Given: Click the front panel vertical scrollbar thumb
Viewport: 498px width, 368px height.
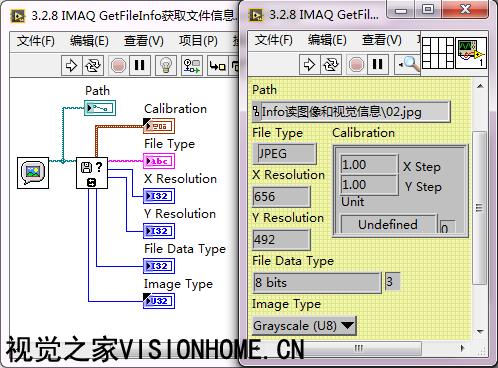Looking at the screenshot, I should 480,208.
